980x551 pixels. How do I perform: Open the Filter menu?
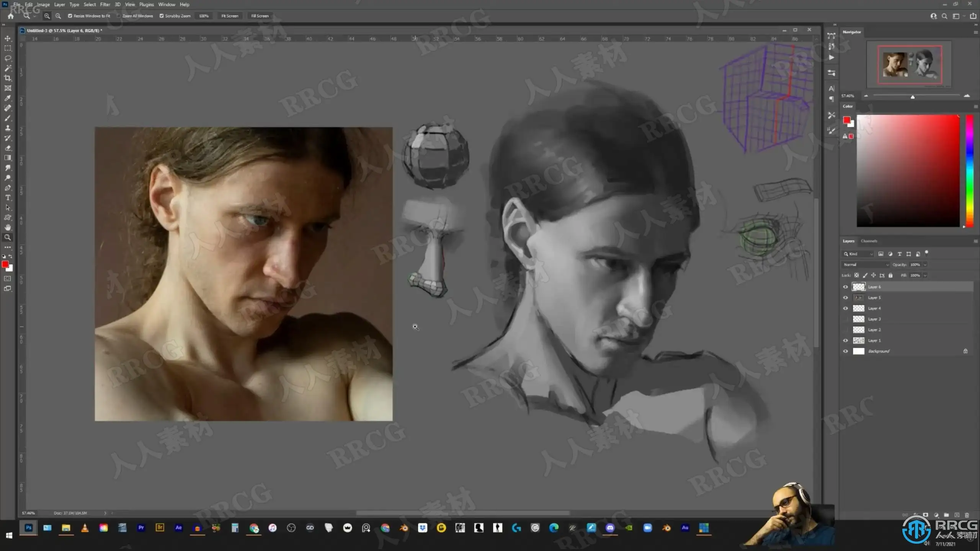[x=105, y=5]
